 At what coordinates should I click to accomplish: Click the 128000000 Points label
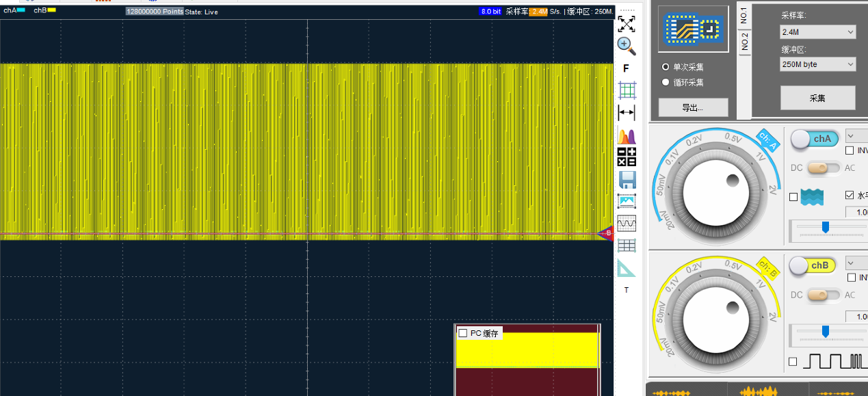tap(155, 12)
